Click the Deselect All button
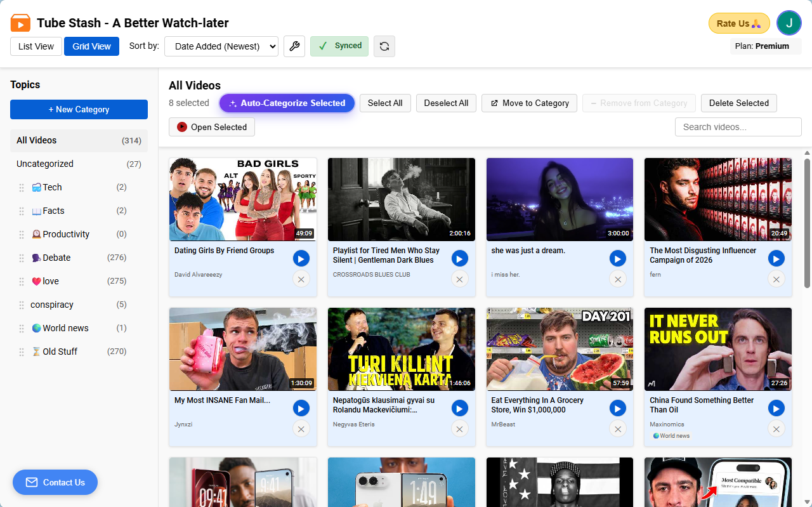The width and height of the screenshot is (812, 507). tap(446, 103)
